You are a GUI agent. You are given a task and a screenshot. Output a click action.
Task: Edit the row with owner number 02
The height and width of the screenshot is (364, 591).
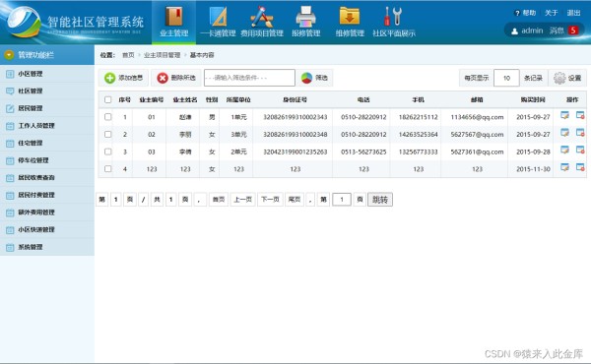click(x=564, y=133)
